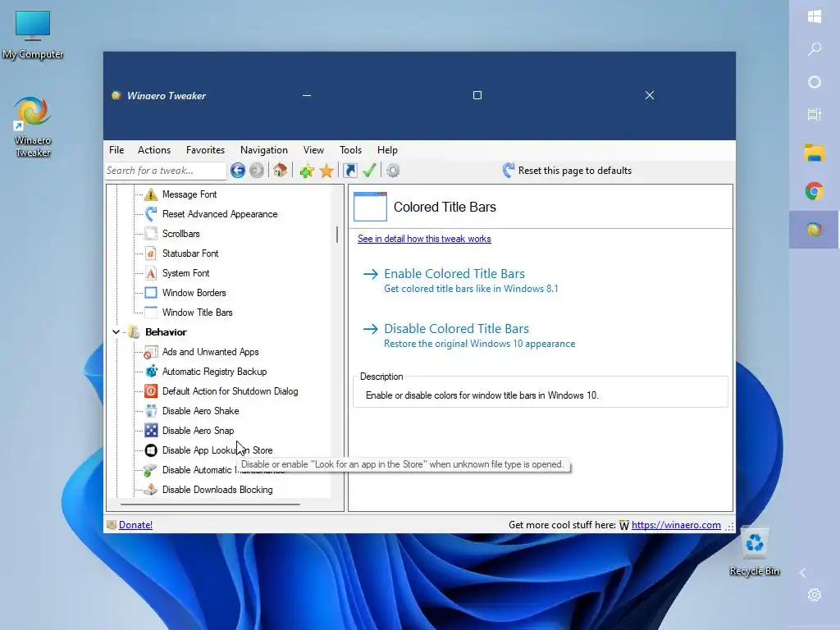The width and height of the screenshot is (840, 630).
Task: Click the Cortana circle taskbar icon
Action: (815, 82)
